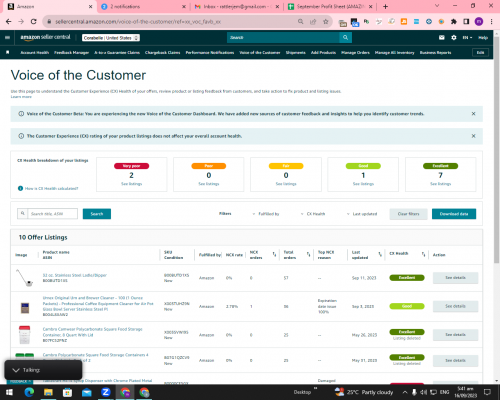This screenshot has width=500, height=400.
Task: Open the Zoom app in the taskbar
Action: point(106,392)
